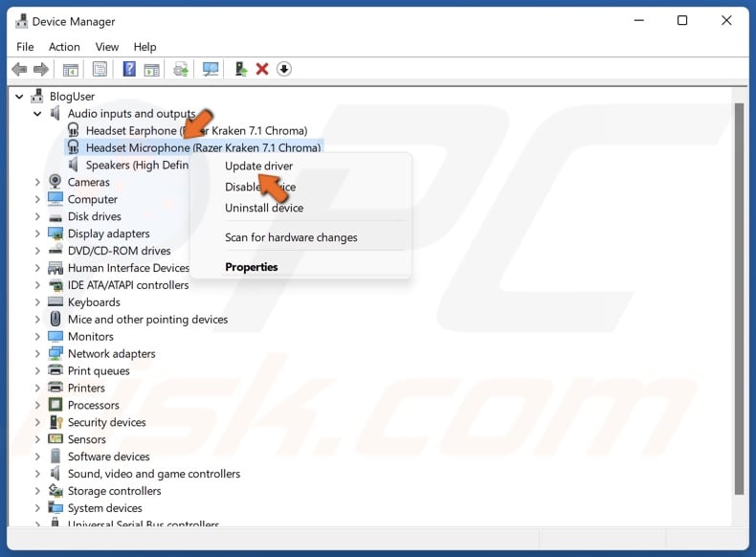Screen dimensions: 756x557
Task: Open Properties from the context menu
Action: 251,267
